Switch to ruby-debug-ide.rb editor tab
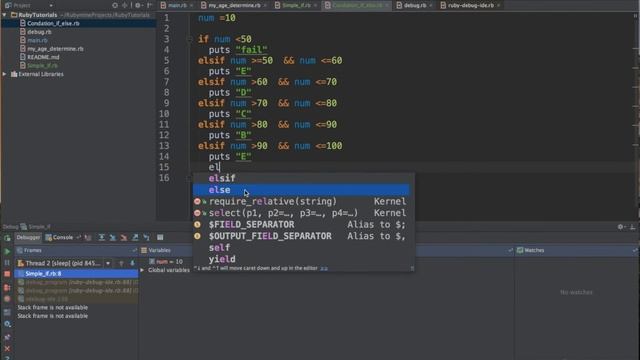 [x=471, y=5]
